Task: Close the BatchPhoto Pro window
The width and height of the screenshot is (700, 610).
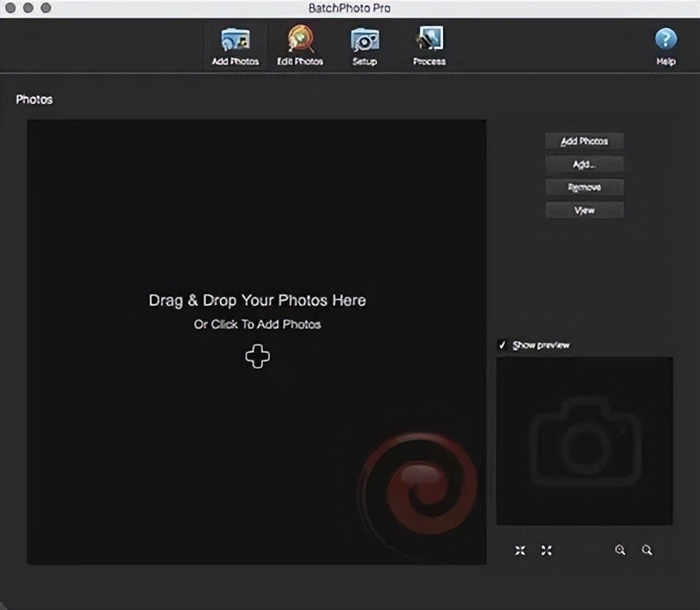Action: click(x=12, y=8)
